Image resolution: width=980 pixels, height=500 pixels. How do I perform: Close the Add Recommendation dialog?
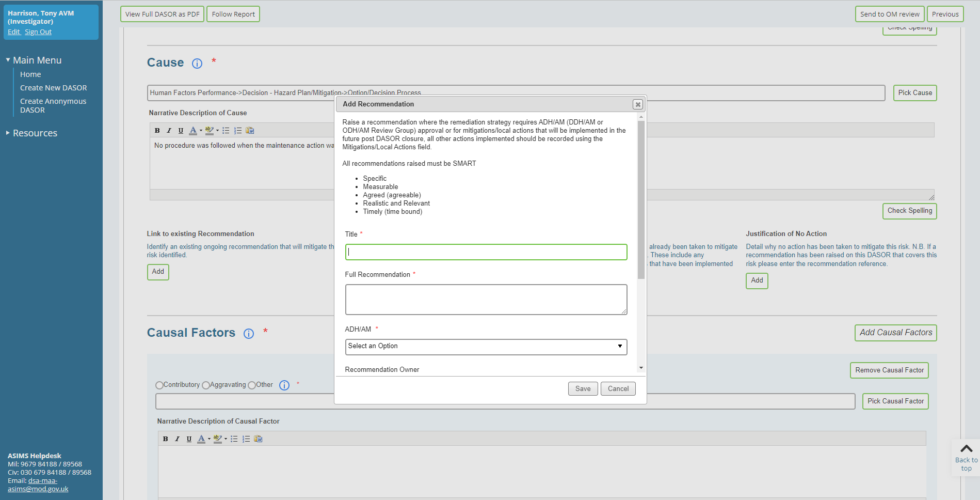638,104
